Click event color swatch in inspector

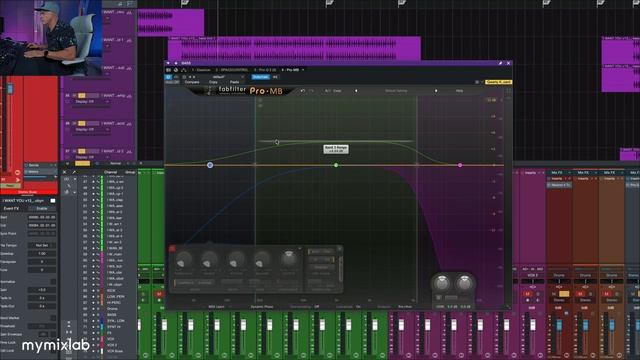(x=53, y=201)
